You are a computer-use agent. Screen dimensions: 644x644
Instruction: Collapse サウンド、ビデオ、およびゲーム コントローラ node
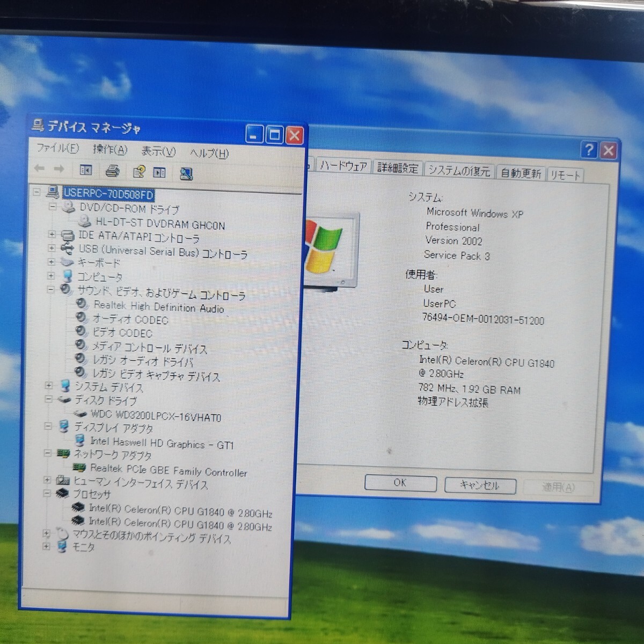click(51, 289)
